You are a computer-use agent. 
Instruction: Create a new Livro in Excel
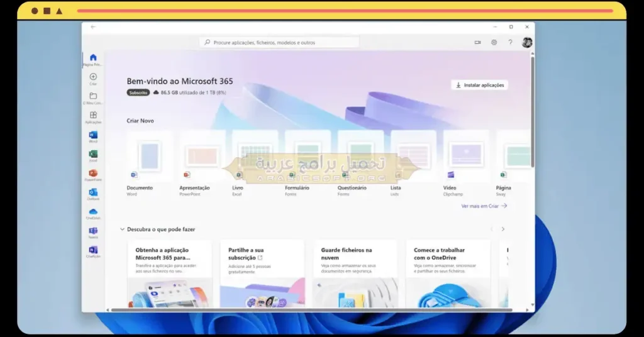coord(255,163)
